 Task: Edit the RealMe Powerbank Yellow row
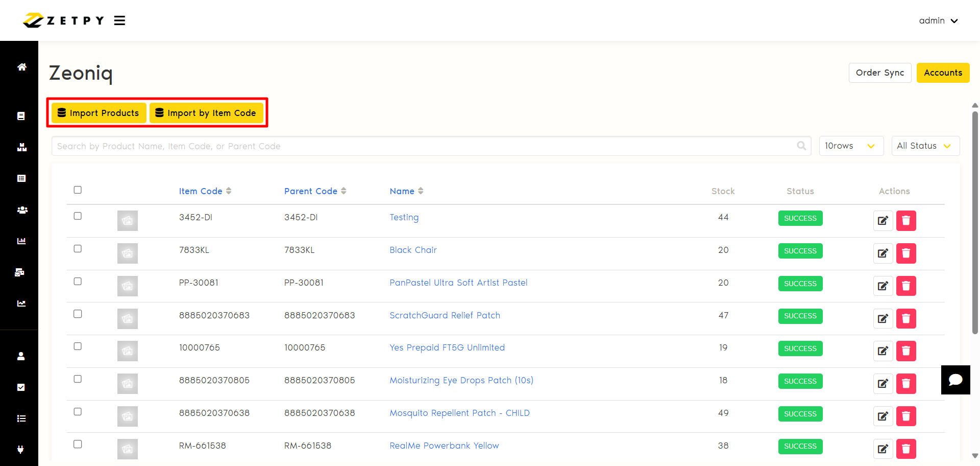[883, 449]
